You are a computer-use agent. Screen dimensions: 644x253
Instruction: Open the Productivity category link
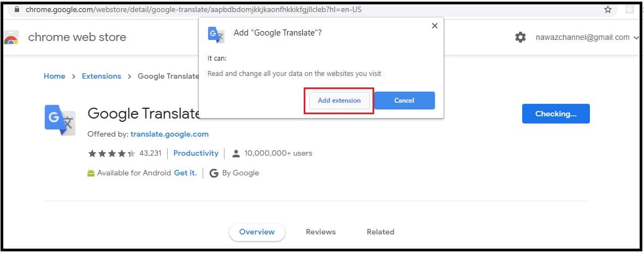click(196, 153)
